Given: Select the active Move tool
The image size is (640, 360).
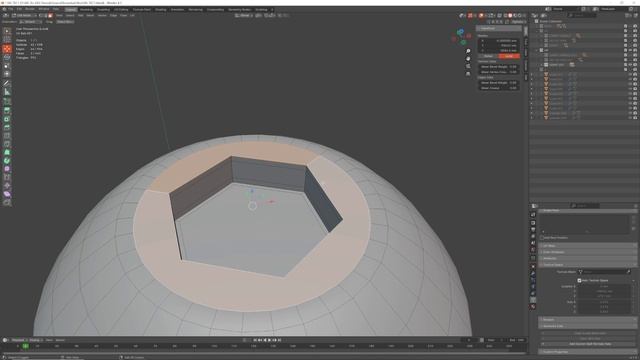Looking at the screenshot, I should coord(7,49).
